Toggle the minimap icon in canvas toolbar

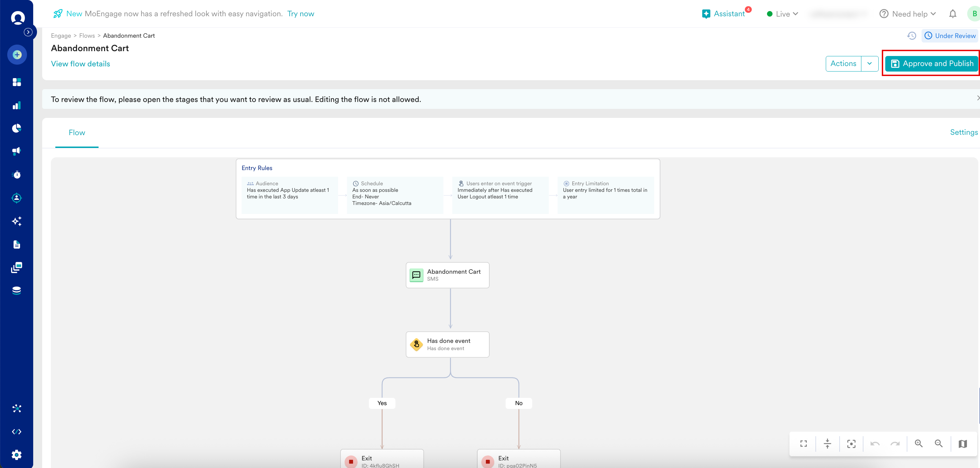pyautogui.click(x=962, y=443)
